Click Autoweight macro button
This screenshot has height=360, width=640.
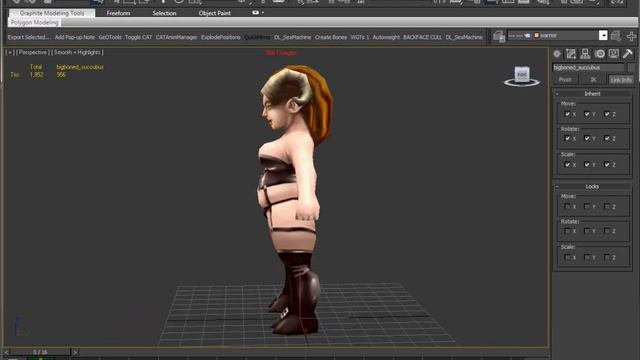pyautogui.click(x=386, y=37)
